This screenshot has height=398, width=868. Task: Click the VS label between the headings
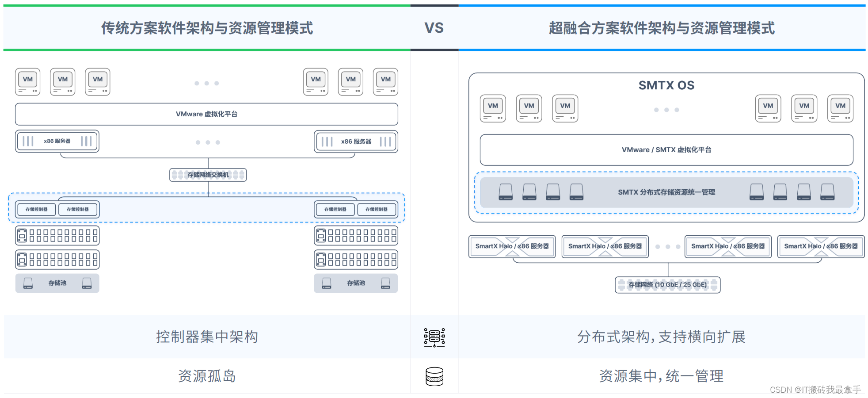[434, 28]
